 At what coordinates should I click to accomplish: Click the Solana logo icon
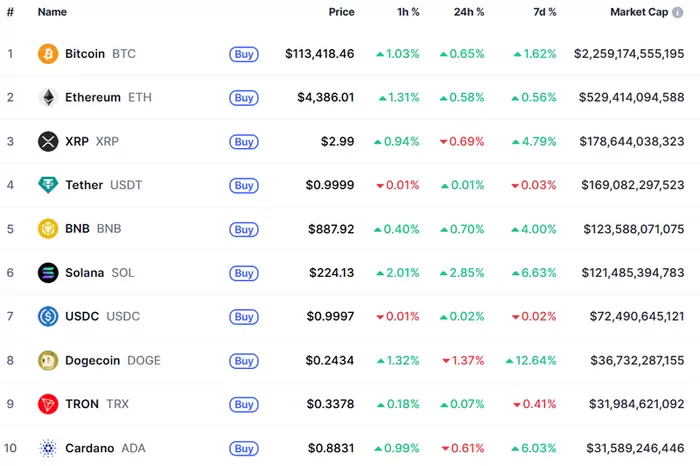point(48,273)
